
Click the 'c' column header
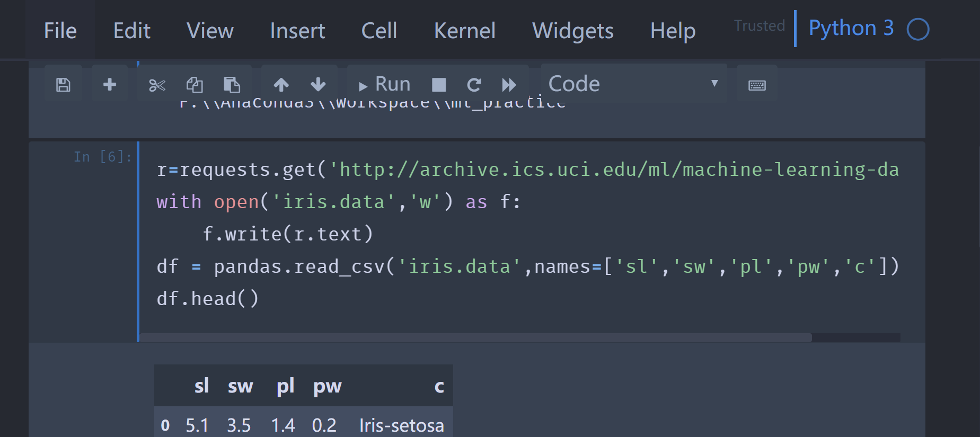click(x=439, y=386)
